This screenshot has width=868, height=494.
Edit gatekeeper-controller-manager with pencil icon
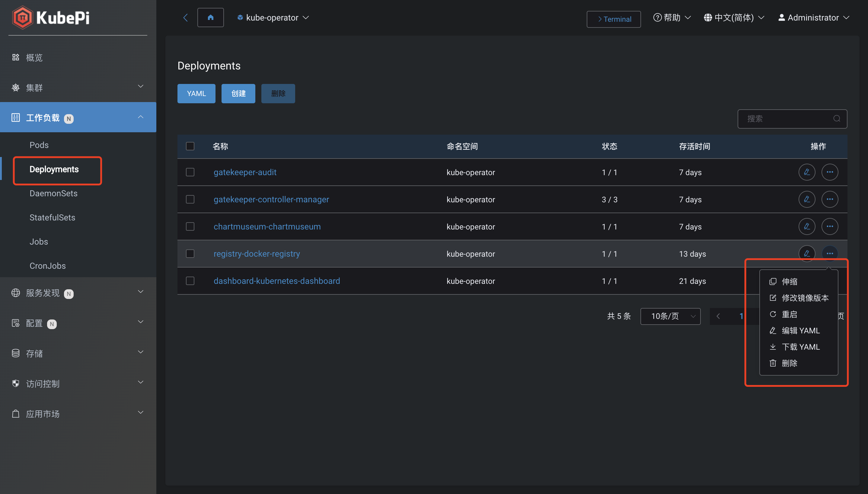(807, 199)
